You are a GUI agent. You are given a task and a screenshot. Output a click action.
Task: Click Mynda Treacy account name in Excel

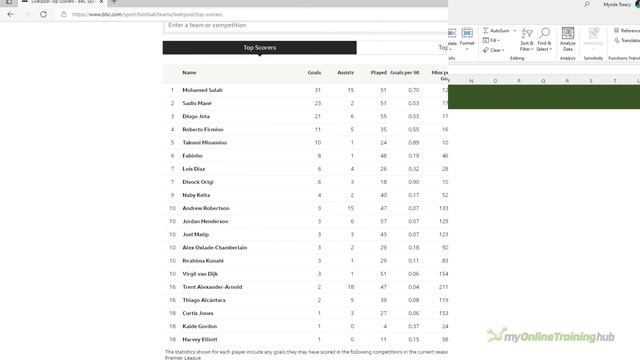(x=617, y=4)
